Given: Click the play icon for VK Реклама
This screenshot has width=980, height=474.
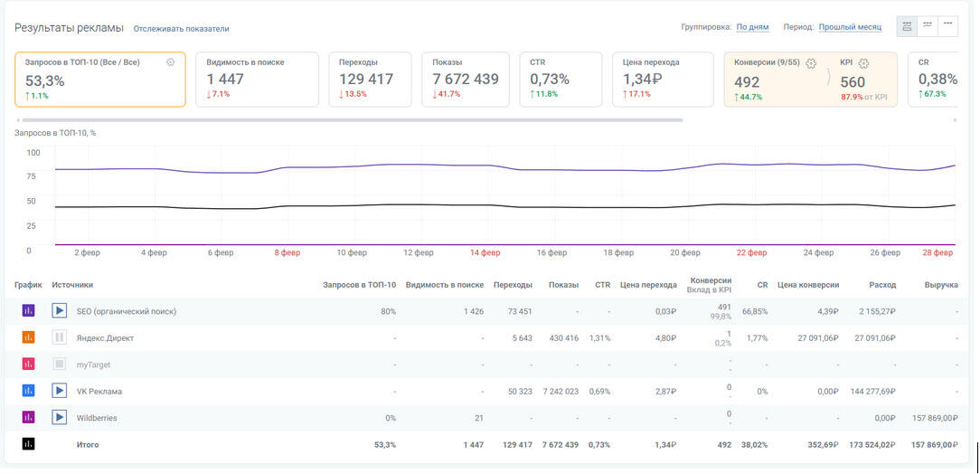Looking at the screenshot, I should (60, 391).
